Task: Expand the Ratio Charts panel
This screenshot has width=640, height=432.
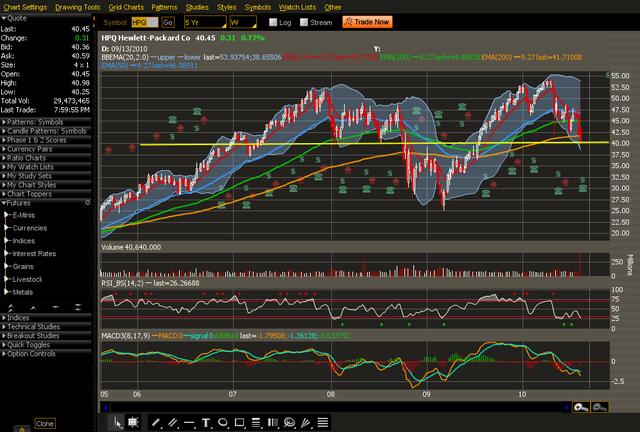Action: [46, 158]
